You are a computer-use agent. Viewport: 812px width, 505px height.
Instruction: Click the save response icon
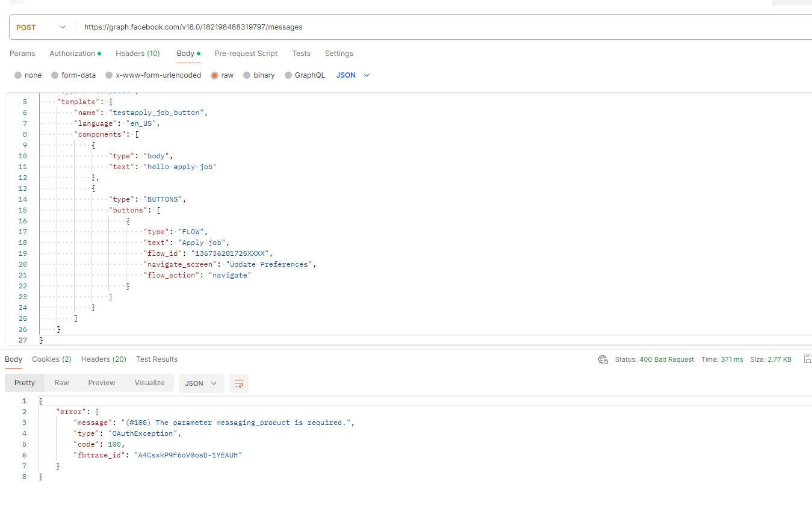click(x=807, y=359)
